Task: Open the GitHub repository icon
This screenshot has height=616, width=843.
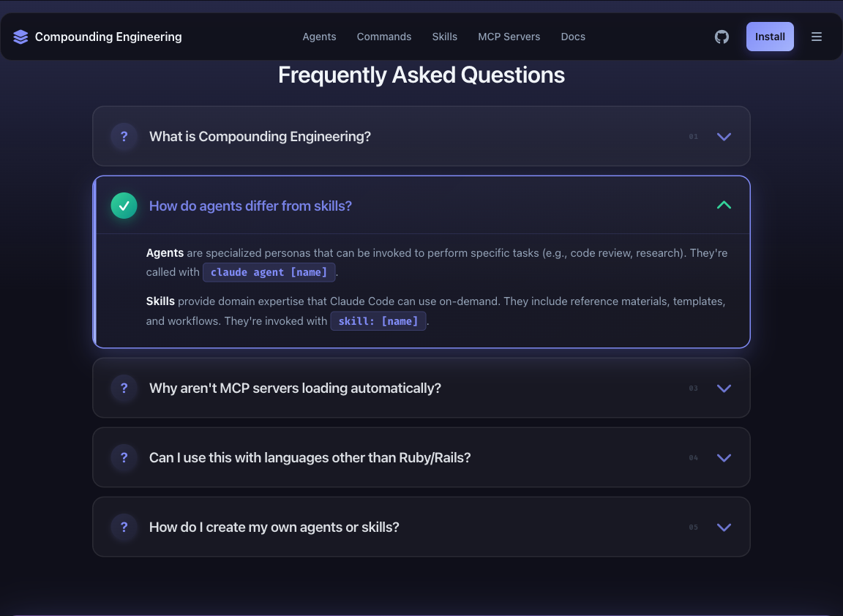Action: [722, 37]
